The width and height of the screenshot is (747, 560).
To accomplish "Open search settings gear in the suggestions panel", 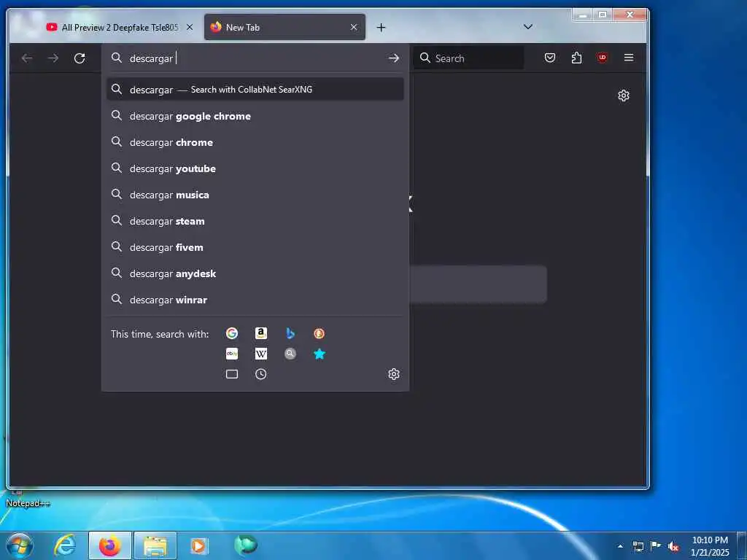I will pyautogui.click(x=393, y=374).
